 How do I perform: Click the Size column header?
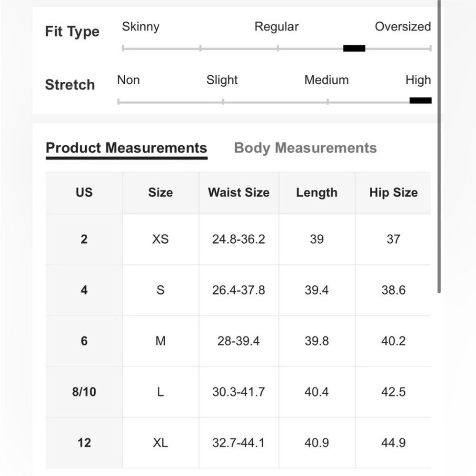coord(160,192)
